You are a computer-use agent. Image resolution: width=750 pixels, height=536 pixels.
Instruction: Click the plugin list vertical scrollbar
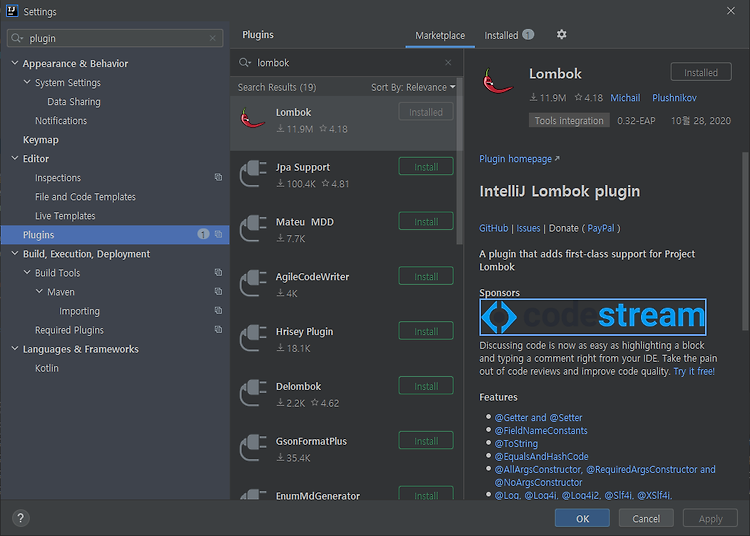460,161
